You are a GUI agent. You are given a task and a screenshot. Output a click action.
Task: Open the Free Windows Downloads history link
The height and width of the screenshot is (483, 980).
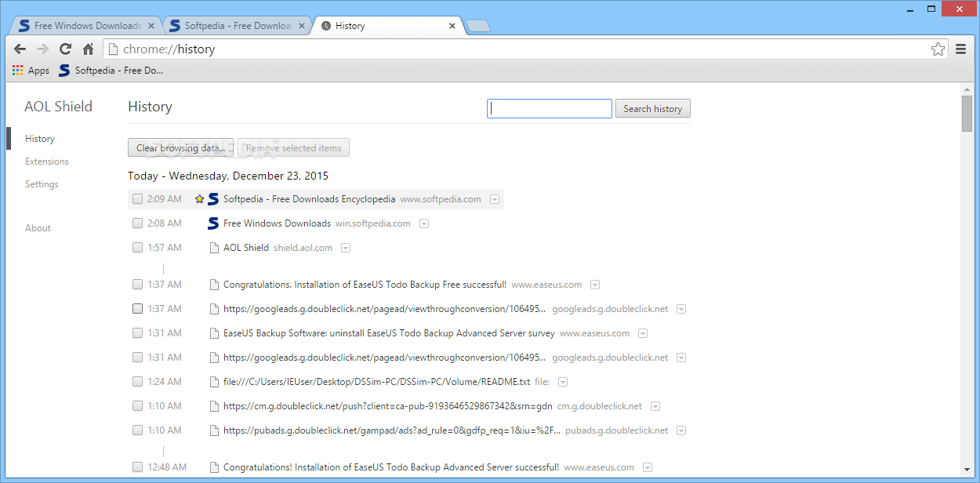pos(277,223)
